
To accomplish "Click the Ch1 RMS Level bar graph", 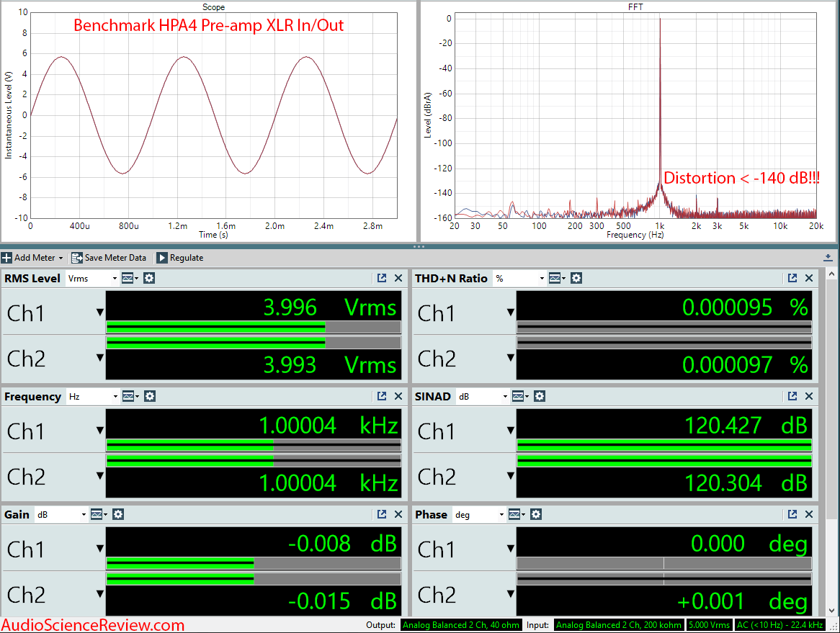I will (254, 327).
